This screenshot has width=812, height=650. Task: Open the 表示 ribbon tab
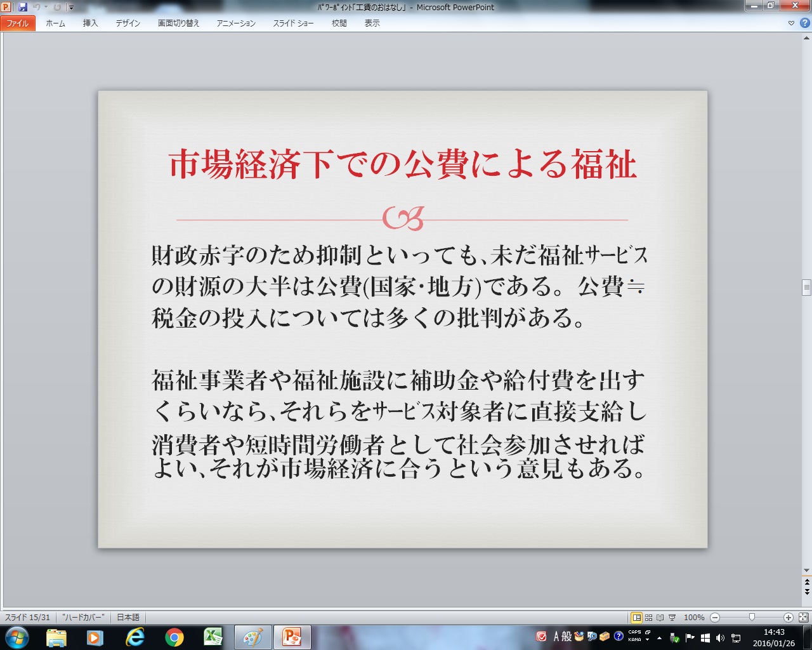click(x=372, y=23)
